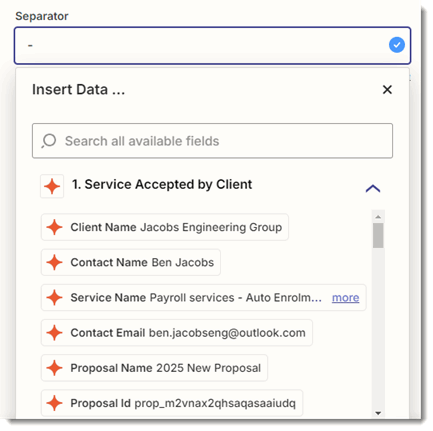The height and width of the screenshot is (431, 433).
Task: Close the Insert Data panel
Action: [387, 89]
